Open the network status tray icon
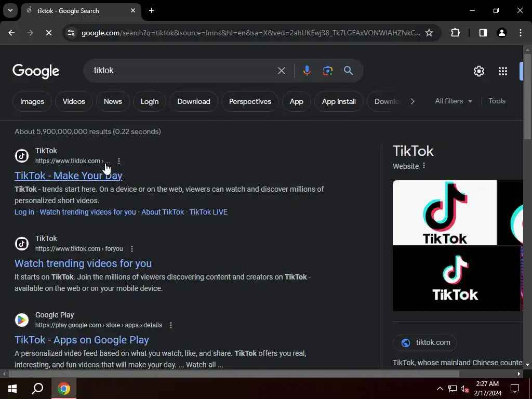Screen dimensions: 532x399 click(x=453, y=389)
